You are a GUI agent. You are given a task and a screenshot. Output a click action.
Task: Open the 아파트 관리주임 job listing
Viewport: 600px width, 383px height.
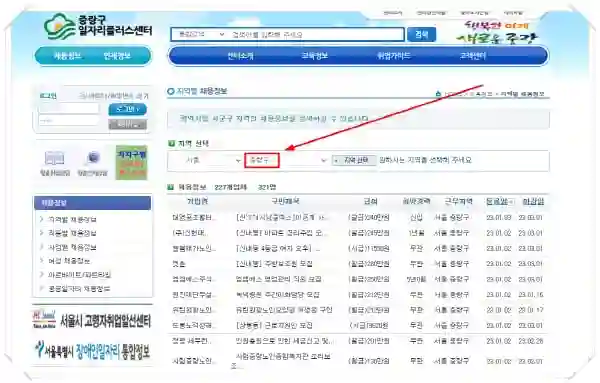(x=282, y=233)
